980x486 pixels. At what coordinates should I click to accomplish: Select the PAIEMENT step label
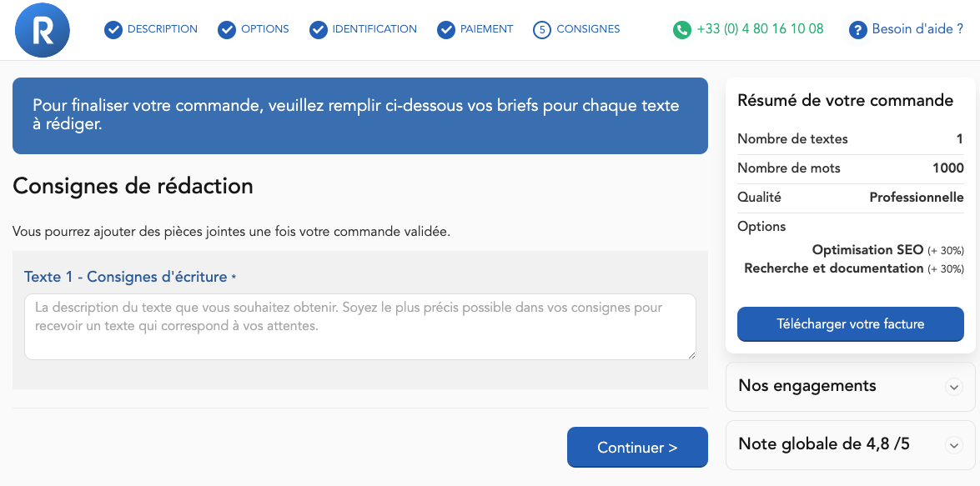click(486, 28)
